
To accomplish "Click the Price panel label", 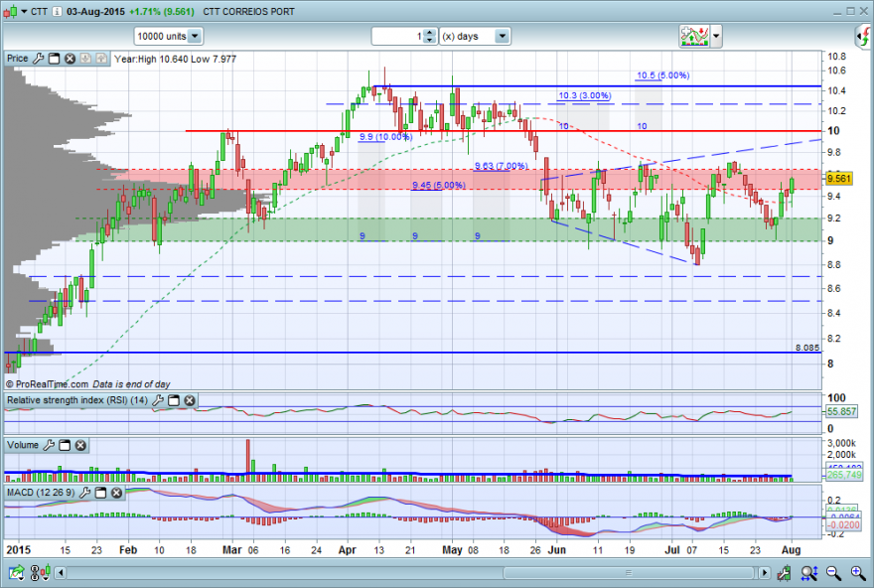I will 17,58.
